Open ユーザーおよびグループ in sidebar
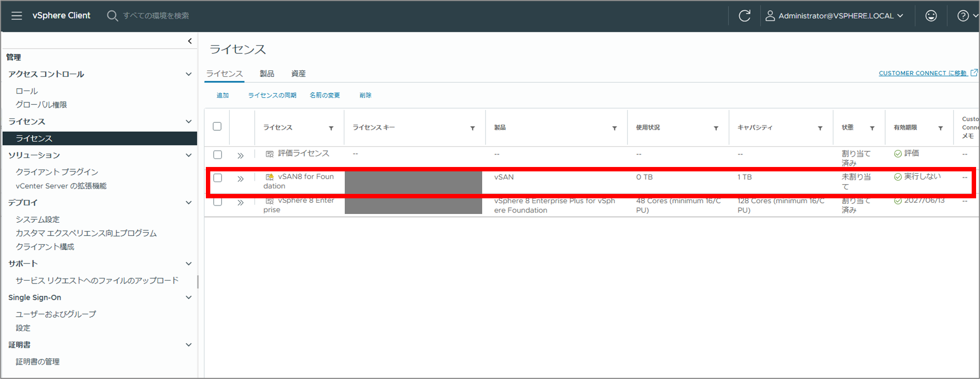Viewport: 980px width, 379px height. 56,314
